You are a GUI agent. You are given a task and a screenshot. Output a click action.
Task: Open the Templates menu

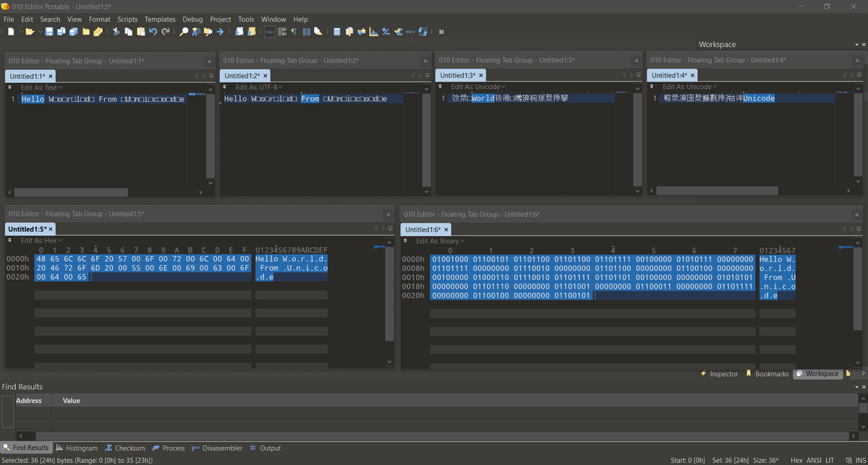(x=160, y=19)
